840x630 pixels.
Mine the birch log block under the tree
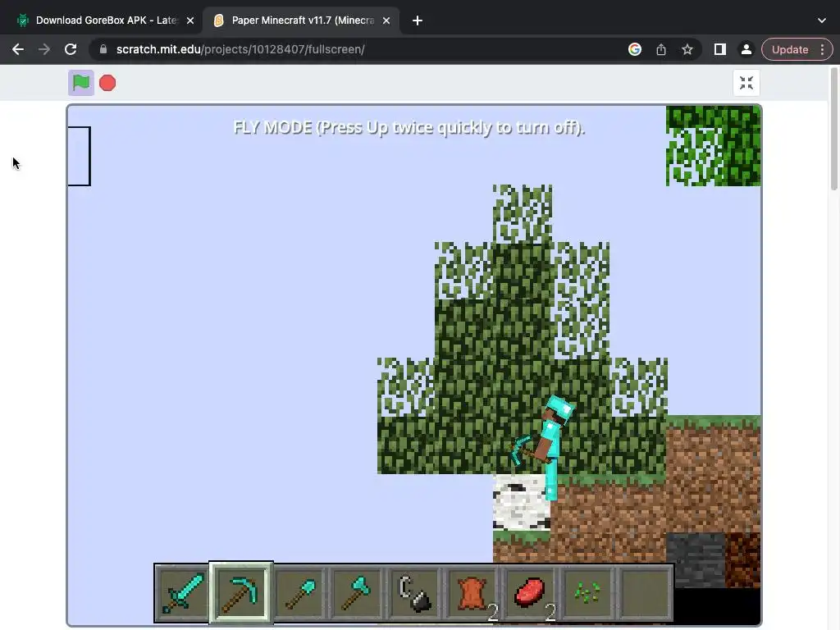(x=521, y=502)
